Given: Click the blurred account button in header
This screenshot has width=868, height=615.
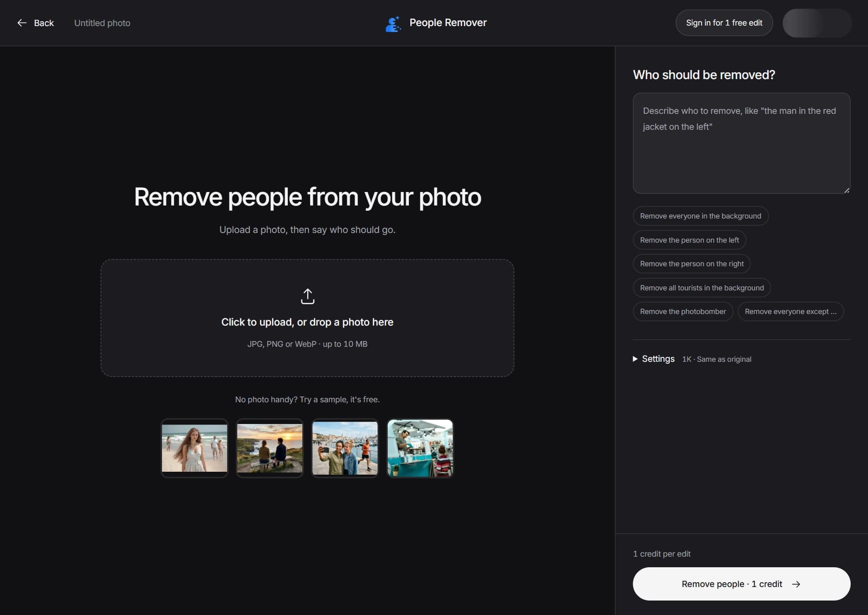Looking at the screenshot, I should [x=817, y=23].
